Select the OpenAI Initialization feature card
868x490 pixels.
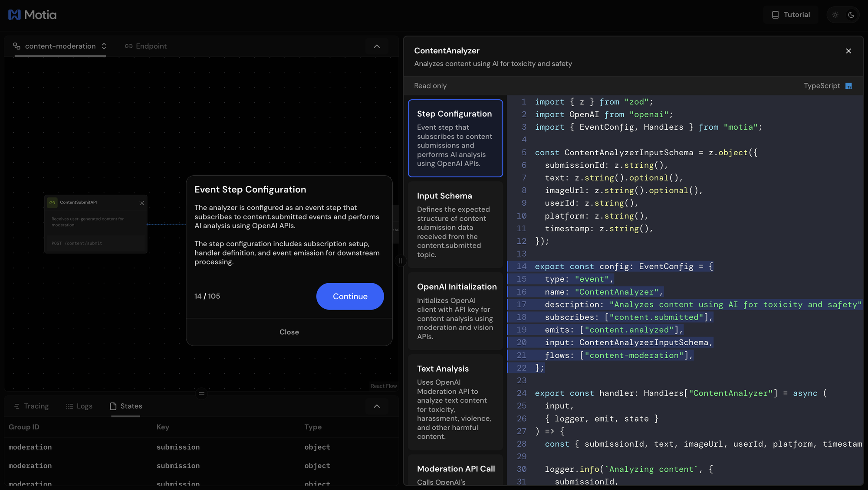[455, 311]
